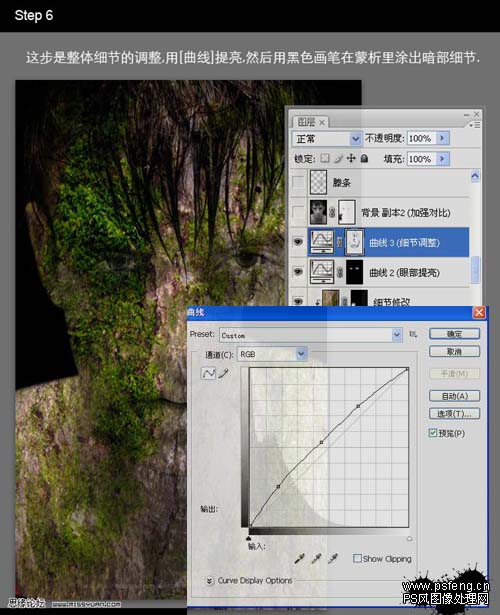
Task: Click the opacity 100% value field
Action: pos(422,138)
